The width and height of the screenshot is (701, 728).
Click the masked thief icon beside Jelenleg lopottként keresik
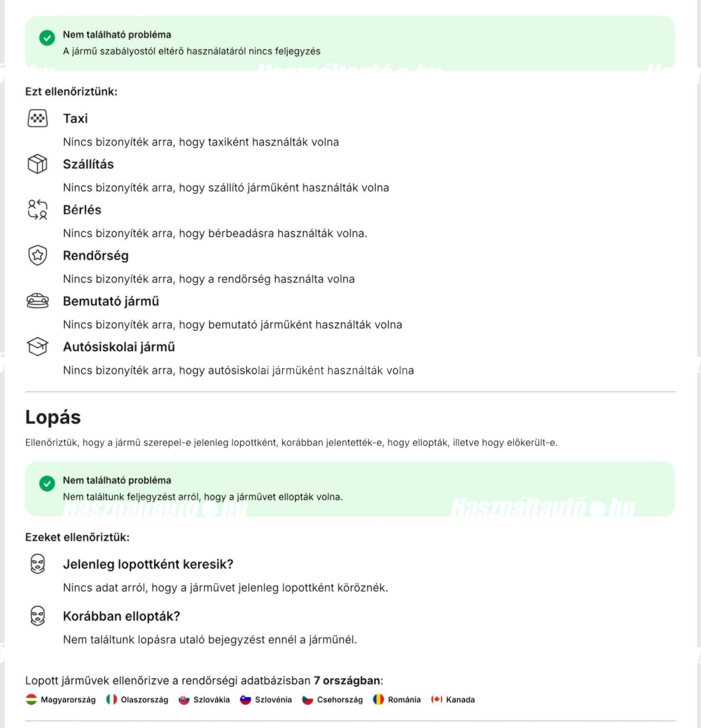[37, 564]
